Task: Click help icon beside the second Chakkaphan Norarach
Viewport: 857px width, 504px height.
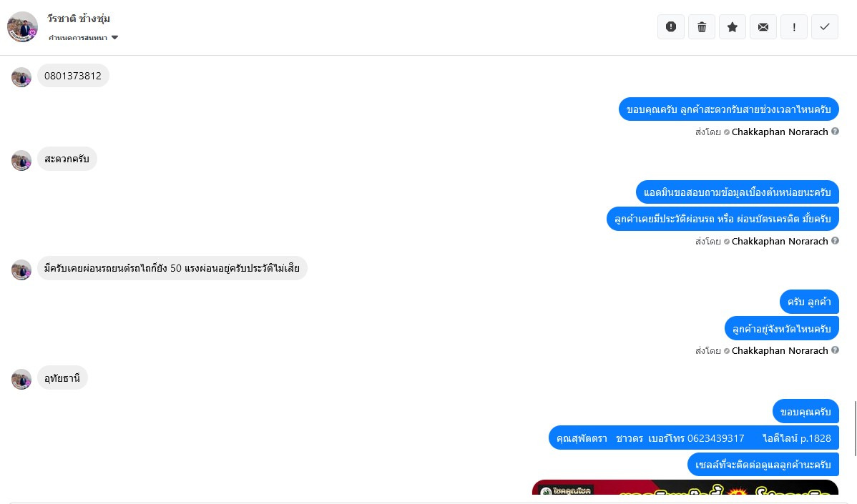Action: pos(835,240)
